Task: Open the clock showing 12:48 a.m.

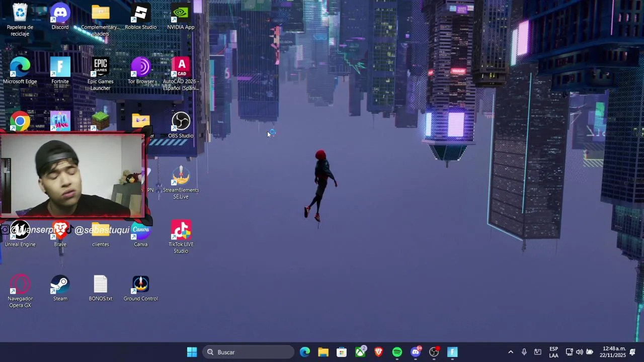Action: [x=613, y=352]
